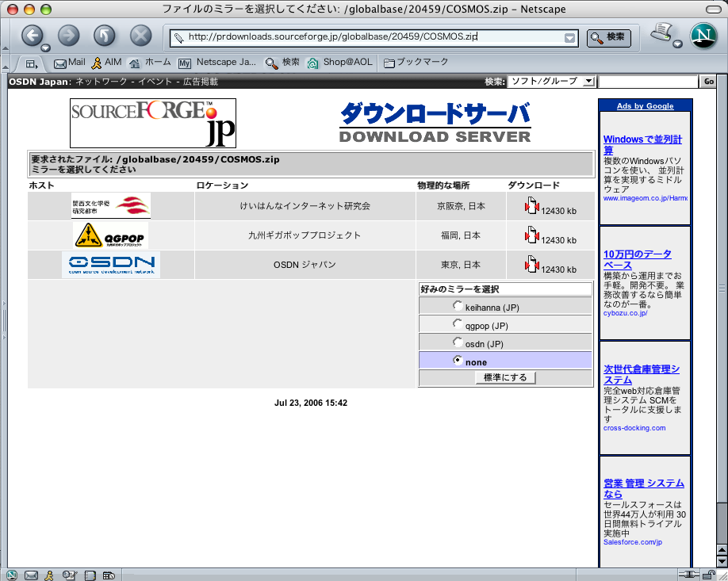Click the Netscape N logo throbber

pos(704,35)
